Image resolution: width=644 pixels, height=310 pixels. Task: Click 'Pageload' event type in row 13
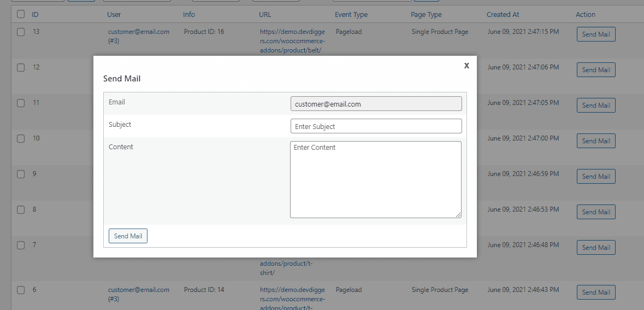348,32
